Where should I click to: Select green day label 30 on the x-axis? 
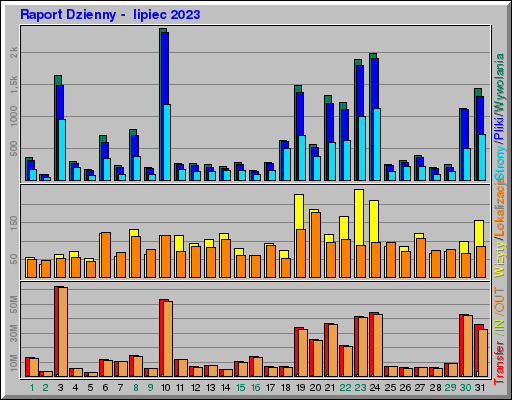(x=465, y=388)
